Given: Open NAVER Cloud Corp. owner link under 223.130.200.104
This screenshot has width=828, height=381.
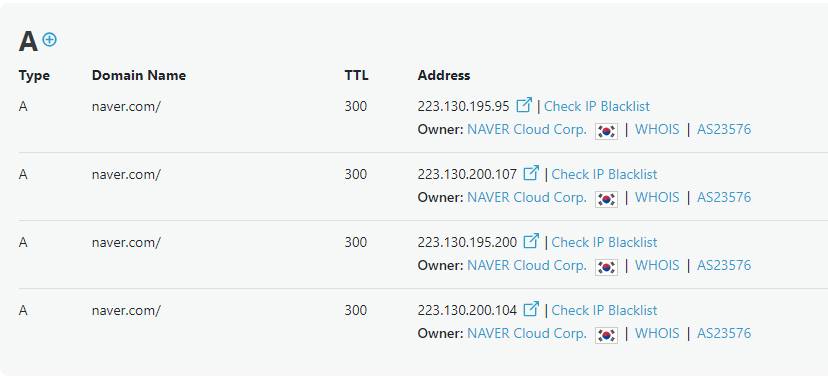Looking at the screenshot, I should tap(527, 334).
